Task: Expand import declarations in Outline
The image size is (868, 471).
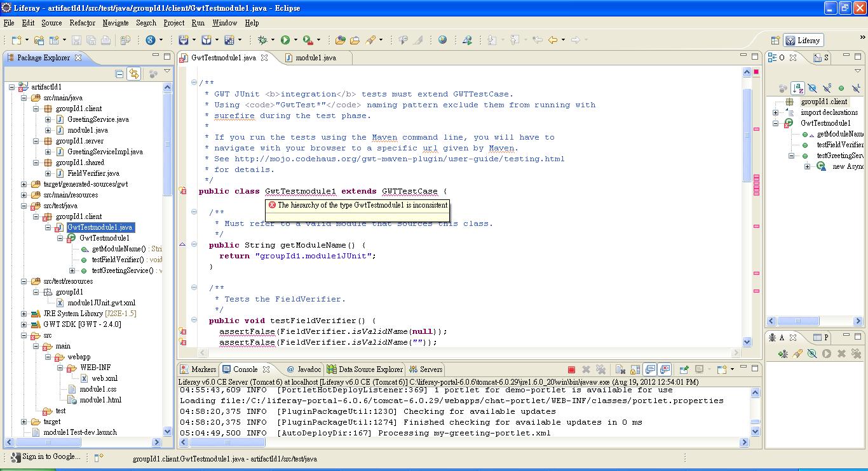Action: [x=775, y=112]
